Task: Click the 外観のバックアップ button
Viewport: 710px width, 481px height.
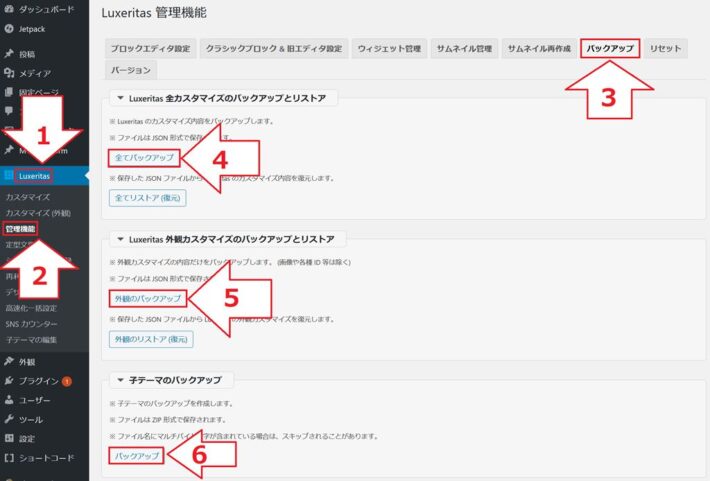Action: [x=148, y=298]
